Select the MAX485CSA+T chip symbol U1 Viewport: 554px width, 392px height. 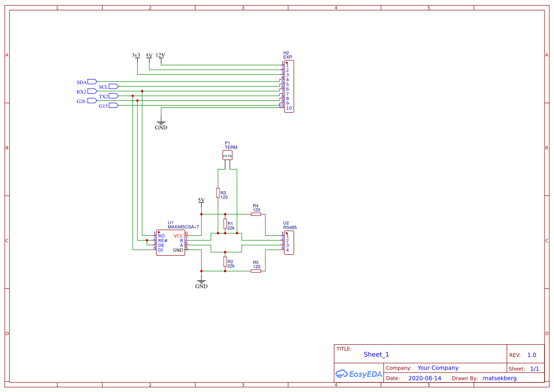pos(171,241)
